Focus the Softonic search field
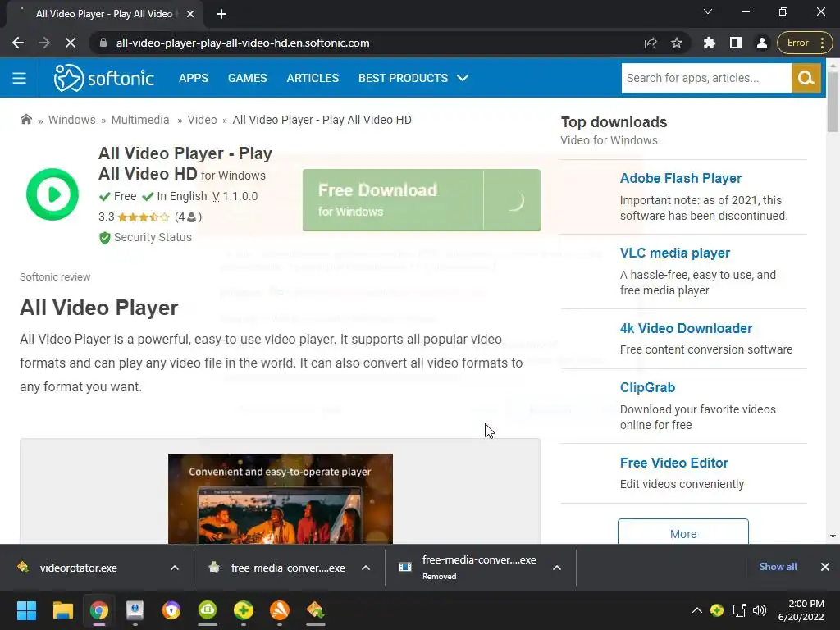Viewport: 840px width, 630px height. tap(705, 78)
